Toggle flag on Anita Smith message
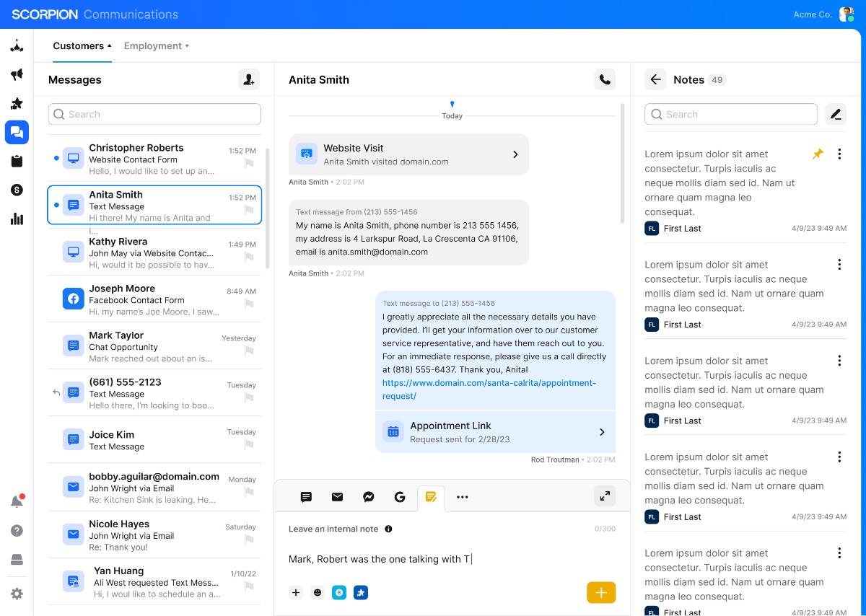The height and width of the screenshot is (616, 866). (249, 211)
